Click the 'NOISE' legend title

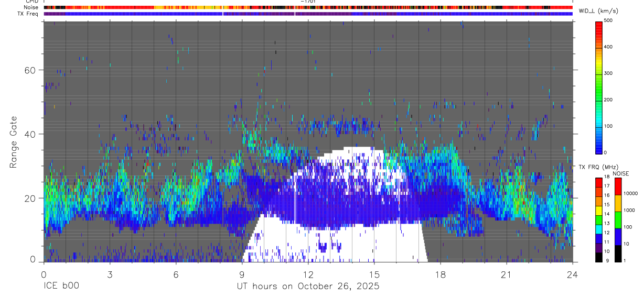tap(621, 173)
